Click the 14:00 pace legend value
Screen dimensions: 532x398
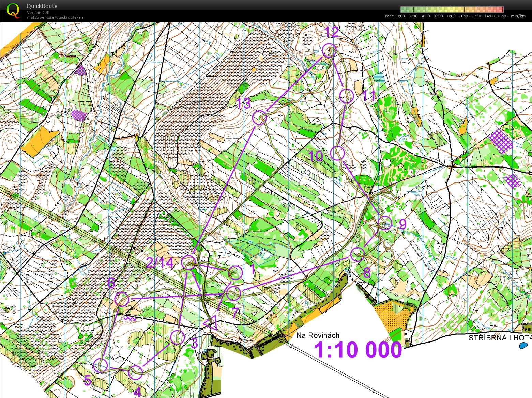coord(489,16)
